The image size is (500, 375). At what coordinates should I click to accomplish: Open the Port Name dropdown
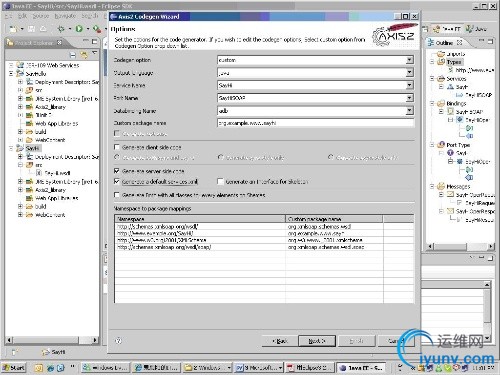coord(410,98)
